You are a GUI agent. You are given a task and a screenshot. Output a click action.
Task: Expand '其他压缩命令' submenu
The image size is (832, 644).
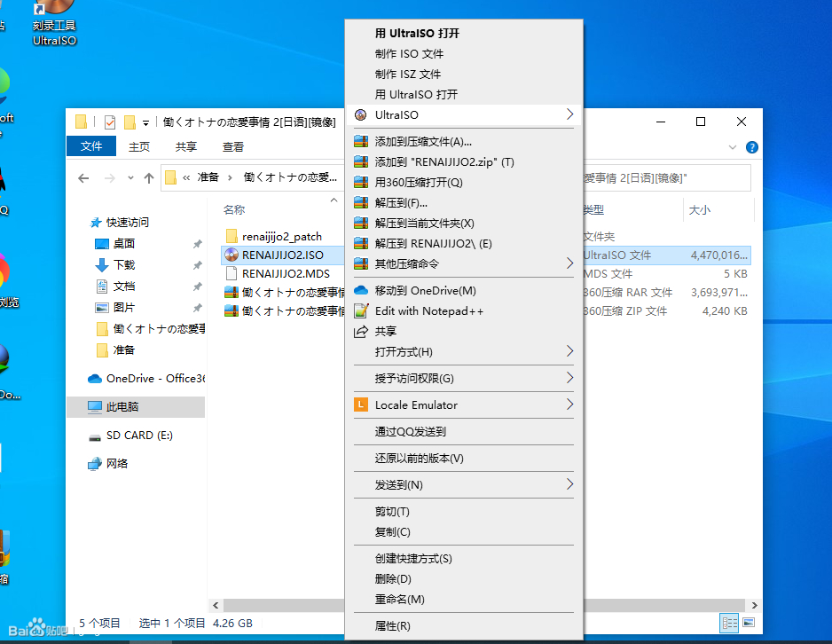(x=464, y=263)
